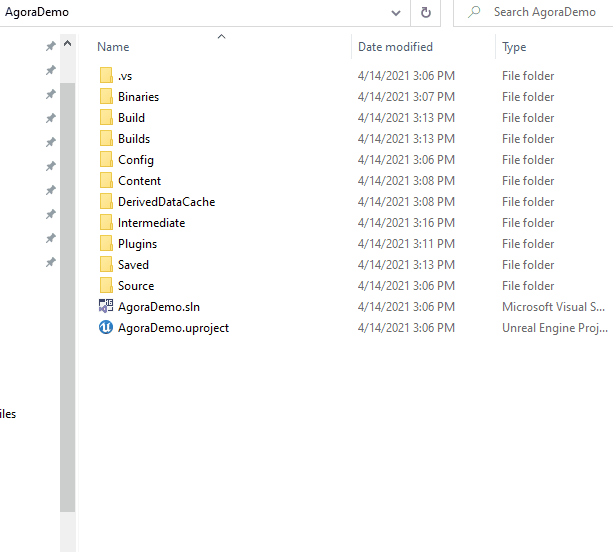Click the Content folder icon
The image size is (613, 552).
(x=106, y=181)
